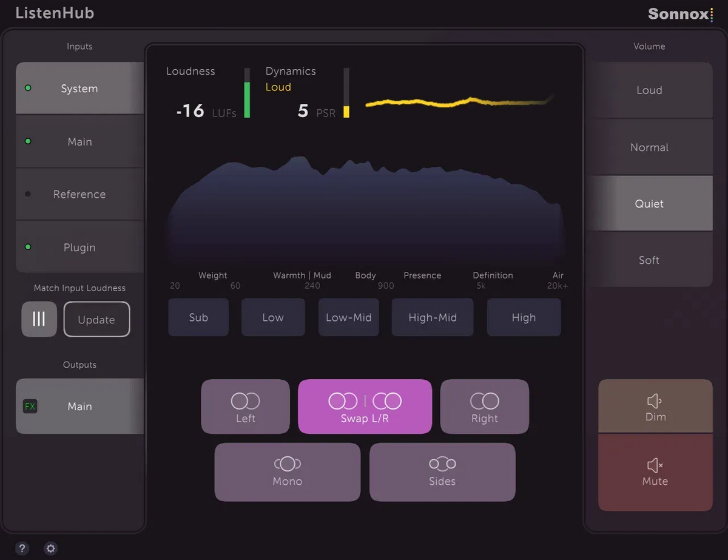Image resolution: width=728 pixels, height=560 pixels.
Task: Select the Main input
Action: (x=79, y=141)
